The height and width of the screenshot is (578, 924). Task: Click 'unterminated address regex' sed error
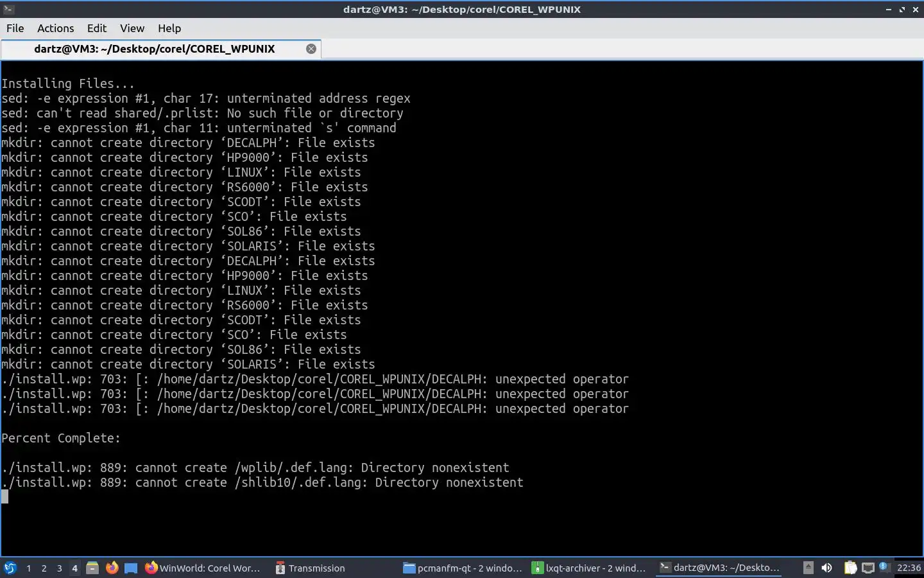[206, 98]
